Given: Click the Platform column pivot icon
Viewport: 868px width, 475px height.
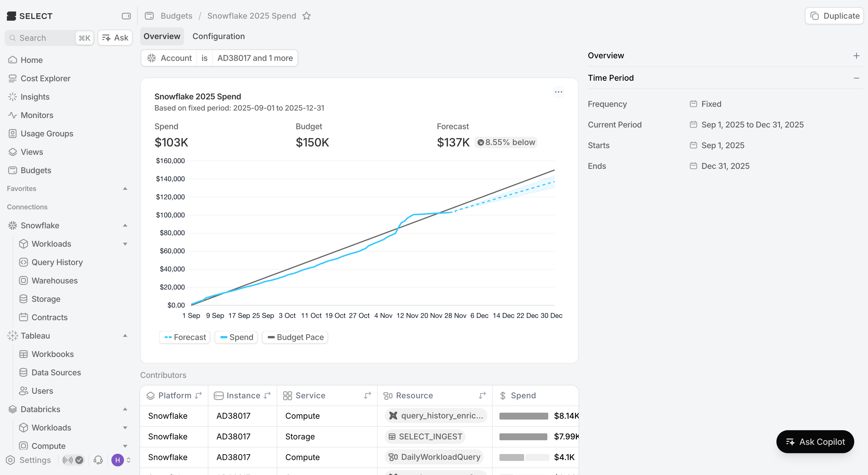Looking at the screenshot, I should click(x=198, y=395).
